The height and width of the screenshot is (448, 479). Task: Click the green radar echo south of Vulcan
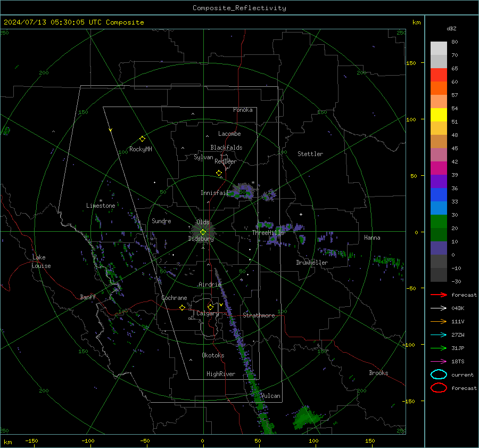pos(307,417)
